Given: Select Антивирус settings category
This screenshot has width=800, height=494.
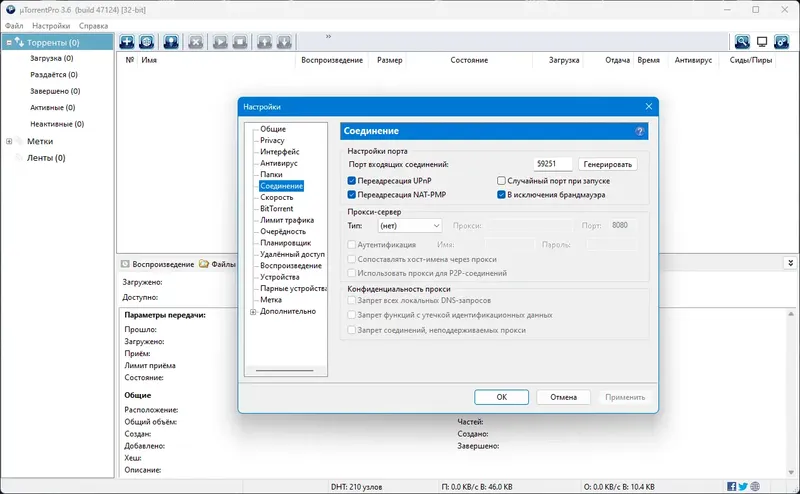Looking at the screenshot, I should 279,163.
